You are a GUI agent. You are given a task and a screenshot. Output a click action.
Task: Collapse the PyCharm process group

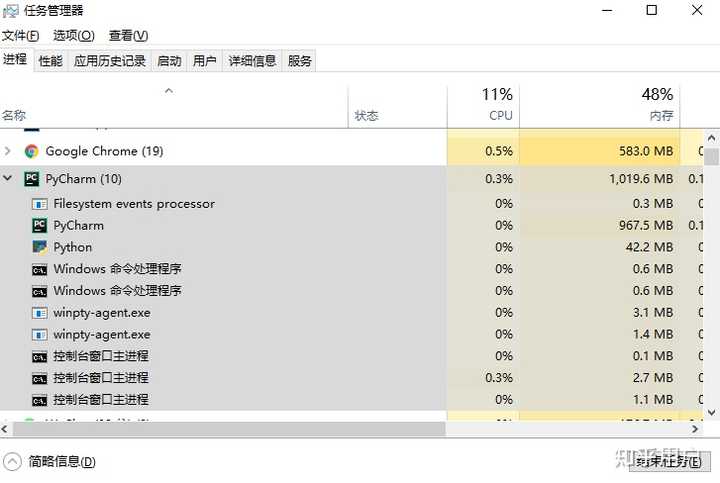point(9,179)
